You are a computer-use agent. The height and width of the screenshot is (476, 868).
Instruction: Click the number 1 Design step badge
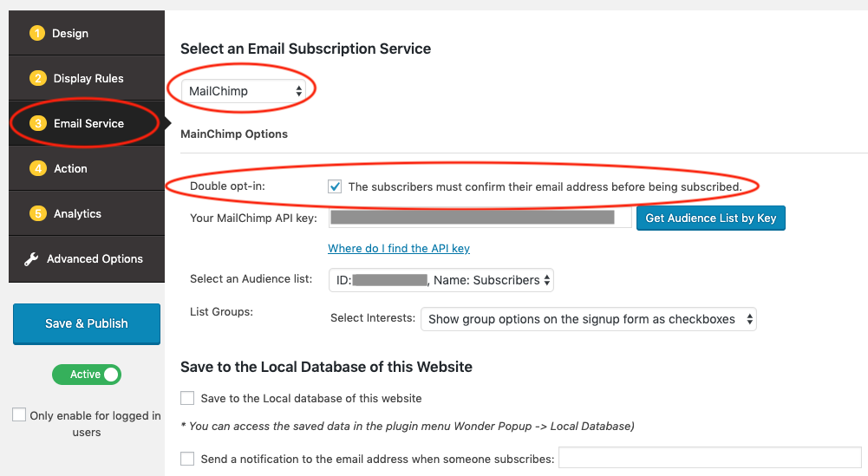pos(36,34)
